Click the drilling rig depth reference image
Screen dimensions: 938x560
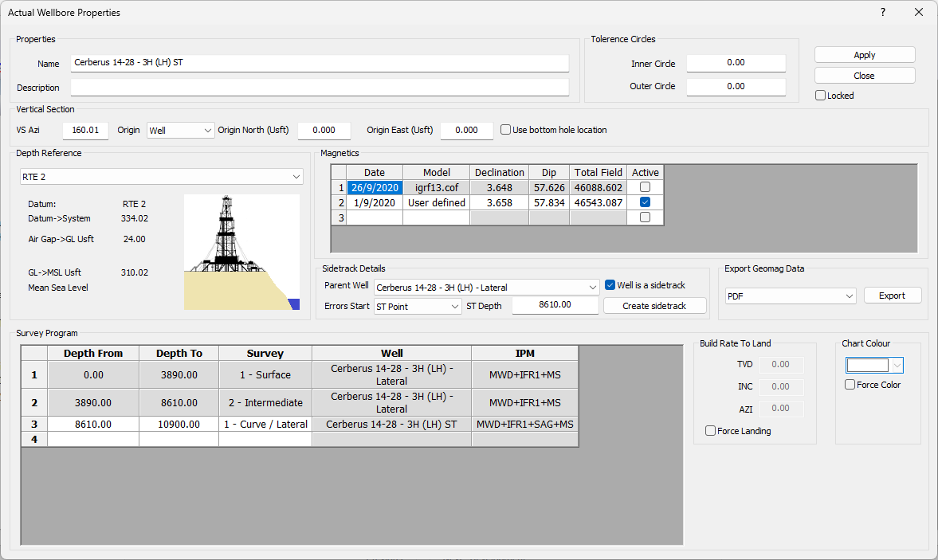click(x=241, y=252)
